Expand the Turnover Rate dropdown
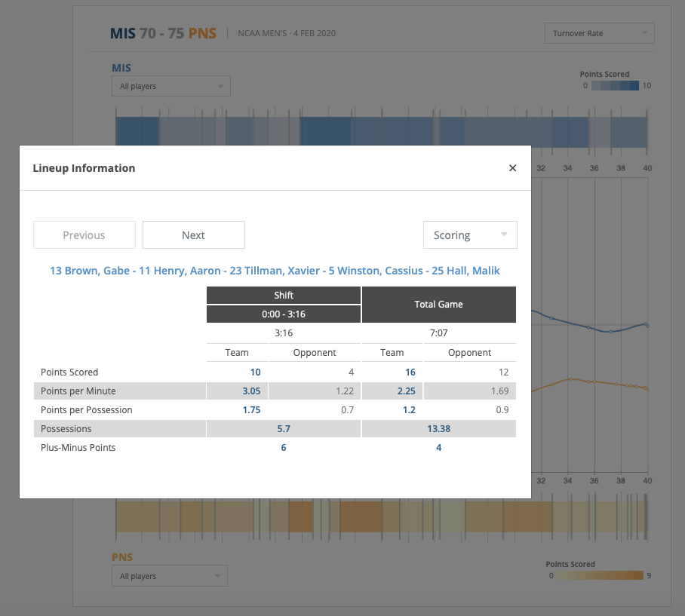This screenshot has width=685, height=616. coord(599,33)
